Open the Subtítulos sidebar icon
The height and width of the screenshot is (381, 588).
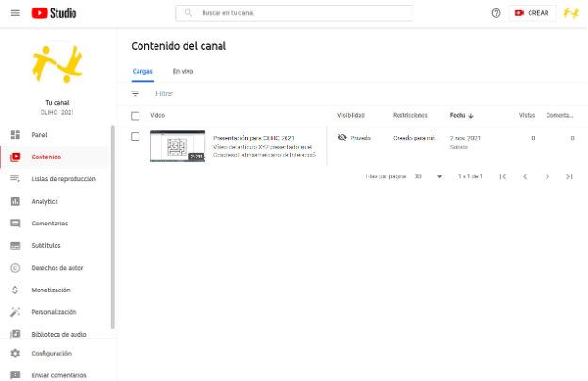pyautogui.click(x=15, y=246)
